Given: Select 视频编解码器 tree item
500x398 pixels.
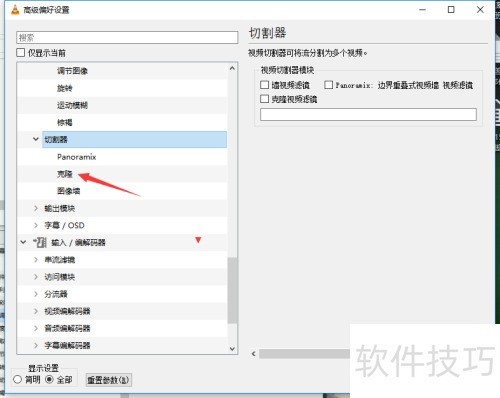Looking at the screenshot, I should click(x=67, y=311).
